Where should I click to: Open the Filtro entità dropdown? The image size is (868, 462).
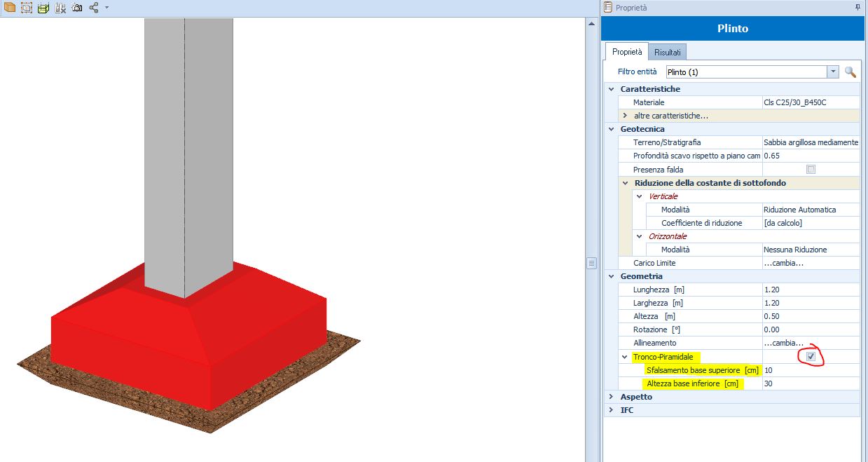pos(833,72)
